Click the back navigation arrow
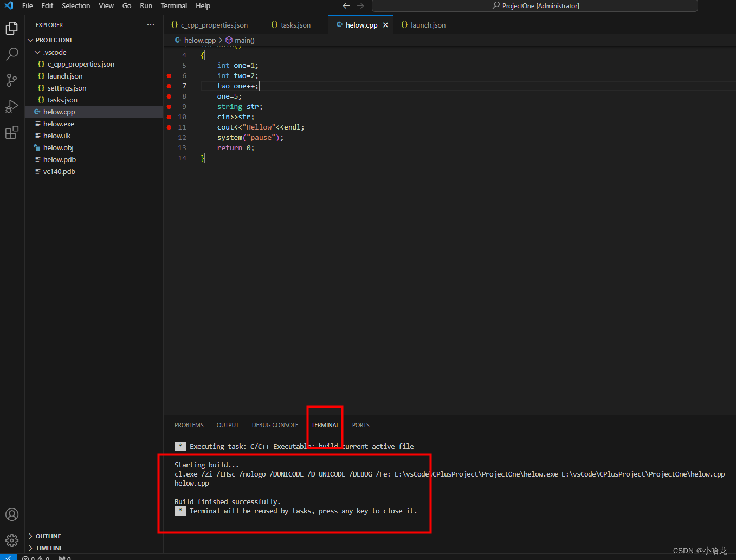 pyautogui.click(x=346, y=5)
